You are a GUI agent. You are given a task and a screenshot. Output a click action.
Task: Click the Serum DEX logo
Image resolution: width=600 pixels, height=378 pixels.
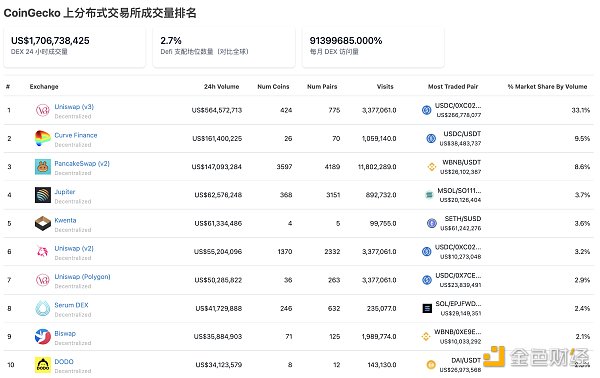[x=42, y=308]
